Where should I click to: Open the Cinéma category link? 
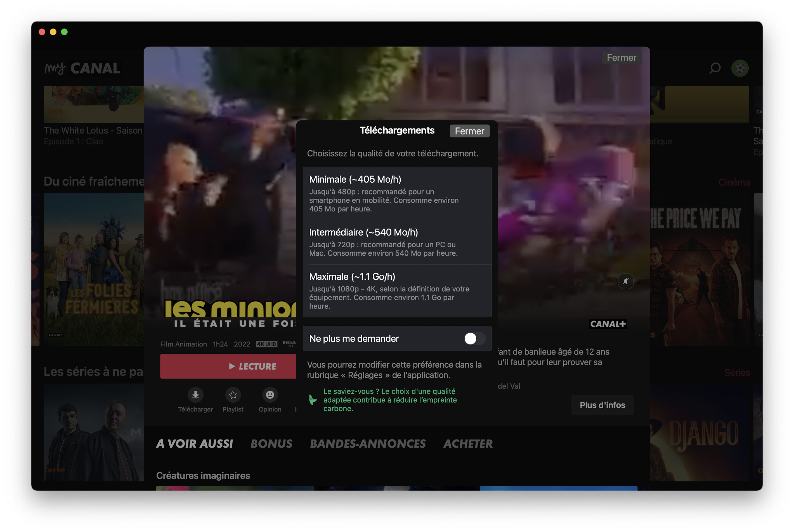[734, 182]
